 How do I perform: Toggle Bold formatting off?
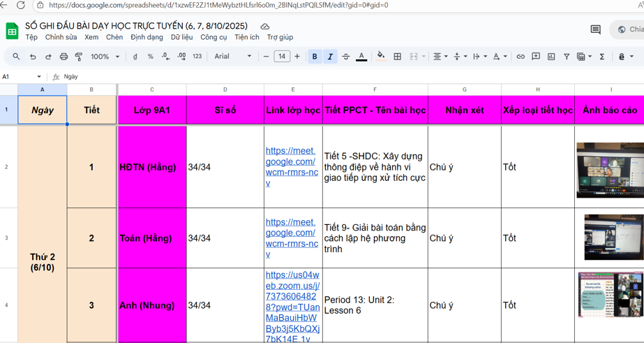tap(315, 57)
